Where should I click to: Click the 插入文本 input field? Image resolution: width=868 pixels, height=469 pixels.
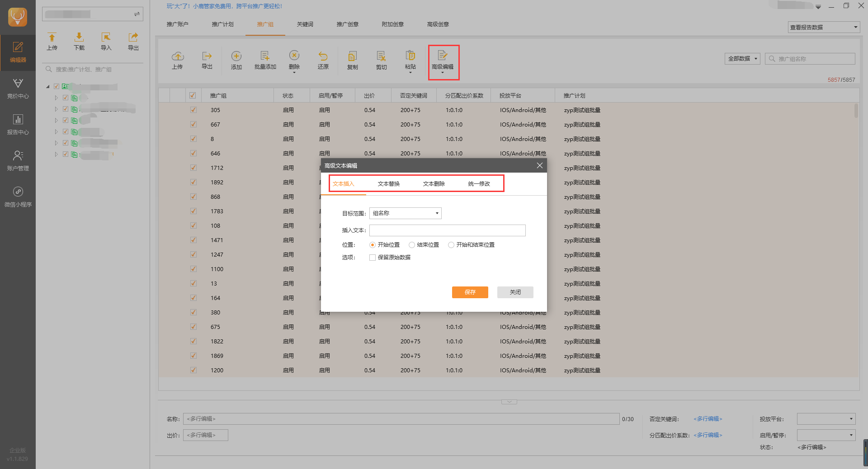[448, 230]
